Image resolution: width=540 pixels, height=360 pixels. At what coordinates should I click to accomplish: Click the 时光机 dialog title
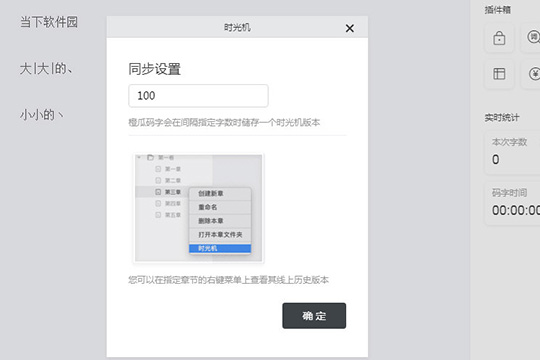237,27
